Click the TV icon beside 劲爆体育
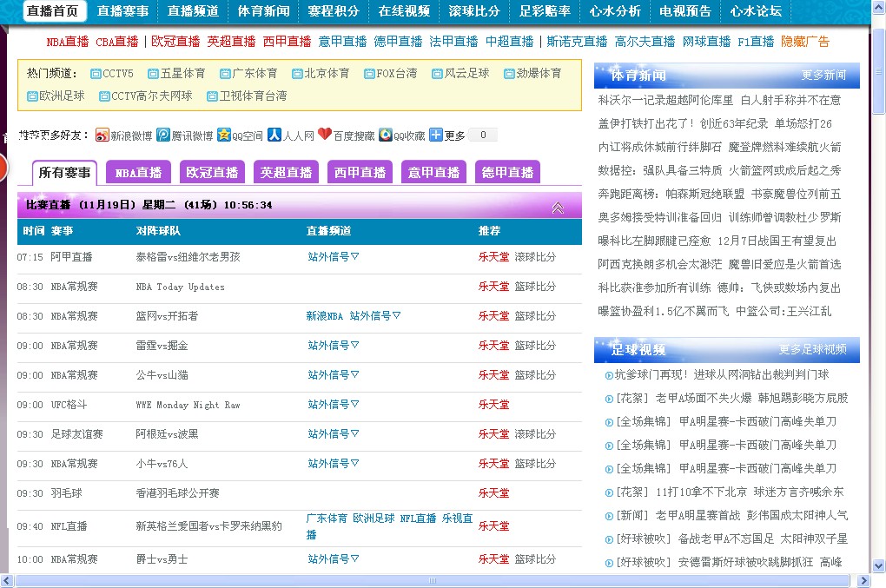The width and height of the screenshot is (886, 588). tap(509, 74)
